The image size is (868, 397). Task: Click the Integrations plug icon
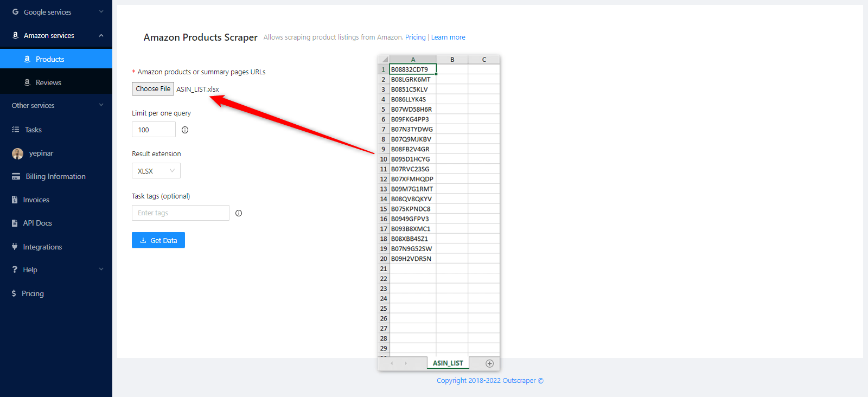tap(15, 247)
